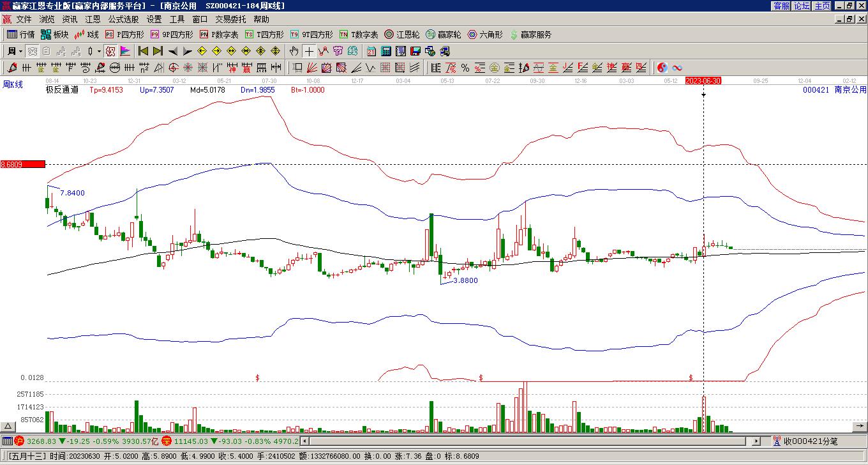
Task: Open the 江恩 menu
Action: click(93, 20)
